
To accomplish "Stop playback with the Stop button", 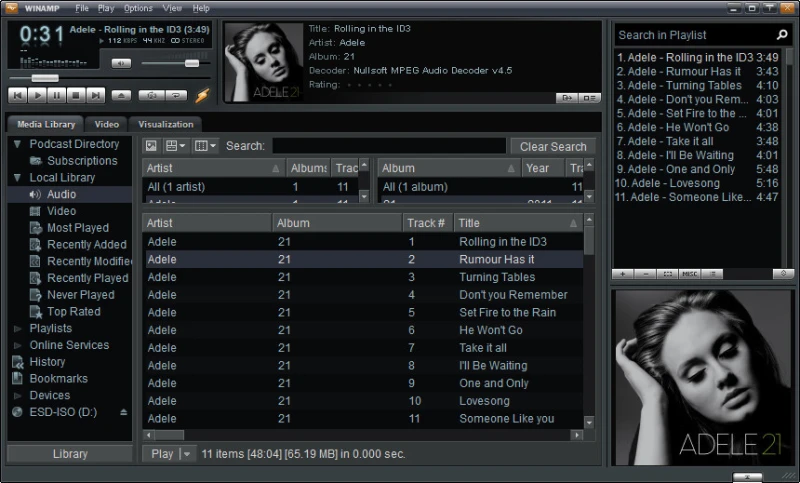I will coord(76,95).
